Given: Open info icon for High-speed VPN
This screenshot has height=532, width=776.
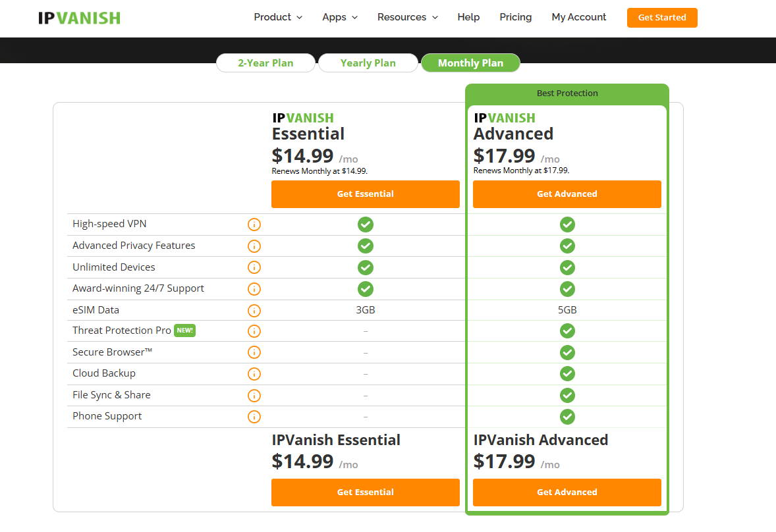Looking at the screenshot, I should (x=254, y=225).
